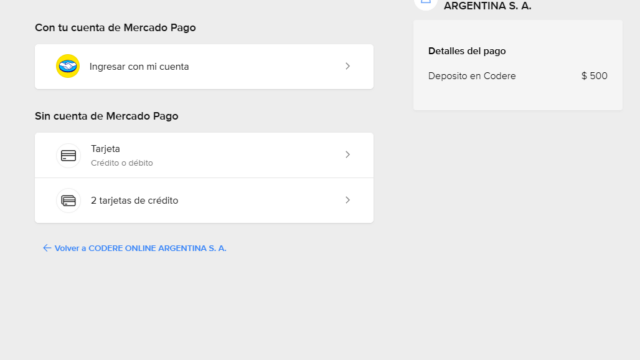Click the ARGENTINA S. A. merchant name
This screenshot has width=640, height=360.
pyautogui.click(x=487, y=6)
